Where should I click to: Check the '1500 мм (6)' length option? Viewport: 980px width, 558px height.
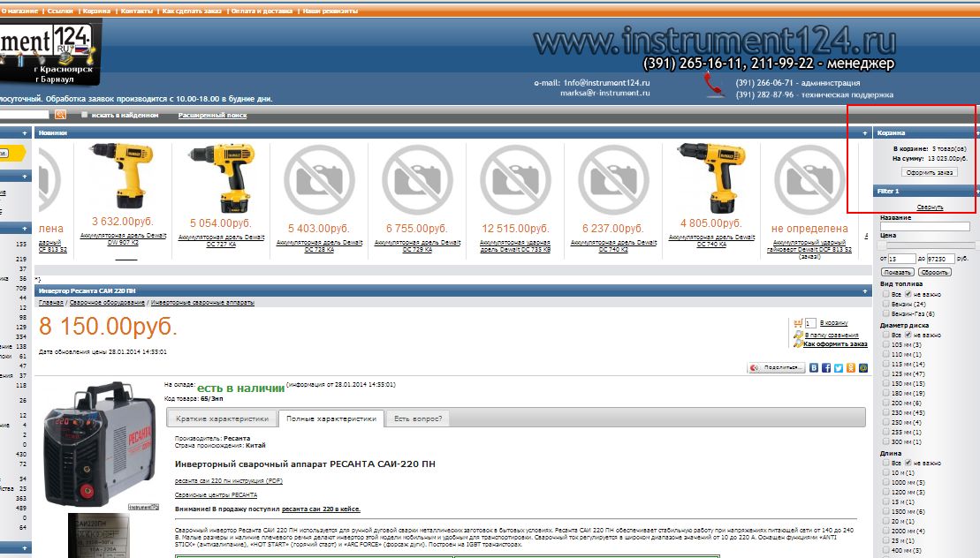[885, 511]
